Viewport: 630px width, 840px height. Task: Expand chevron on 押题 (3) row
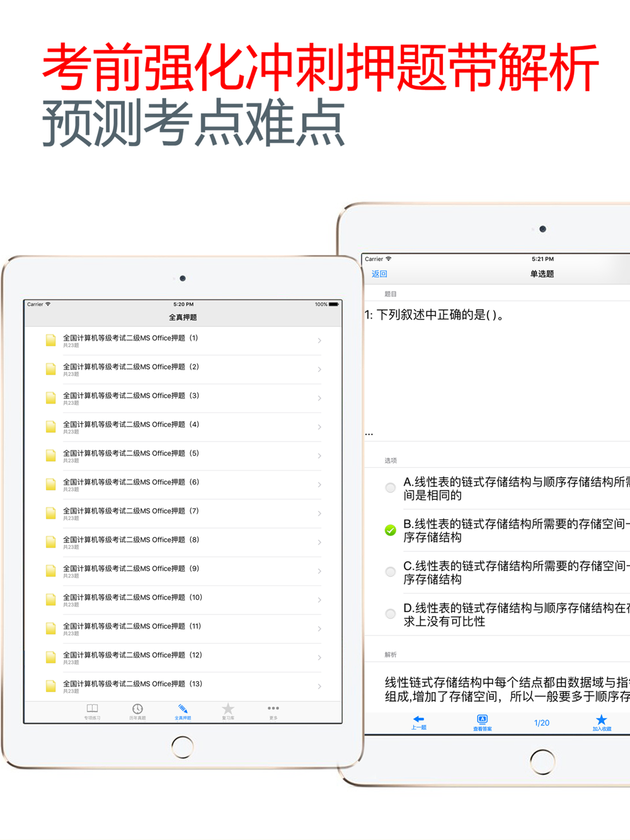pos(319,398)
